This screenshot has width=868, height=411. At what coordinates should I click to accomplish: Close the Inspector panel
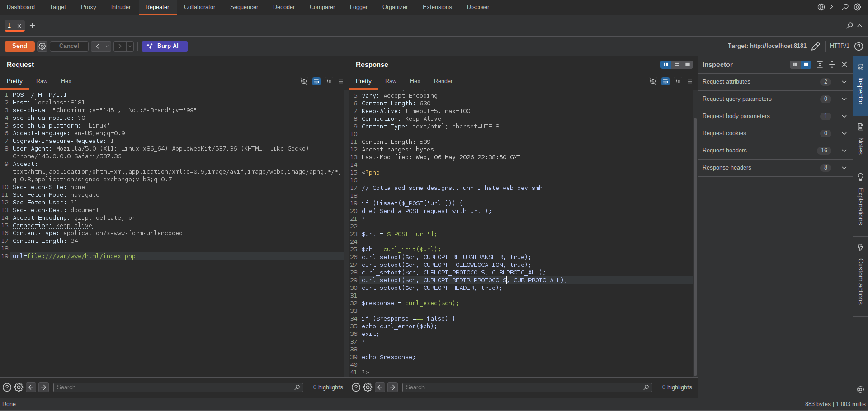pyautogui.click(x=844, y=65)
